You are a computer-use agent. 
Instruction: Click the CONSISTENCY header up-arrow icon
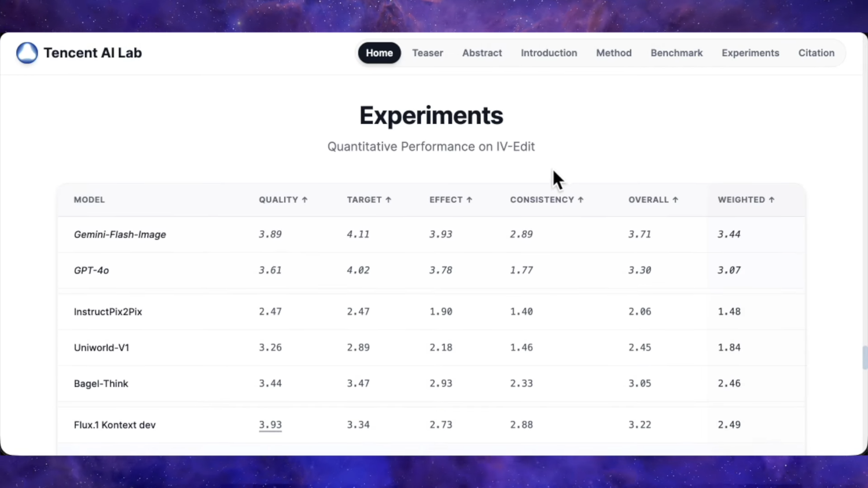580,199
